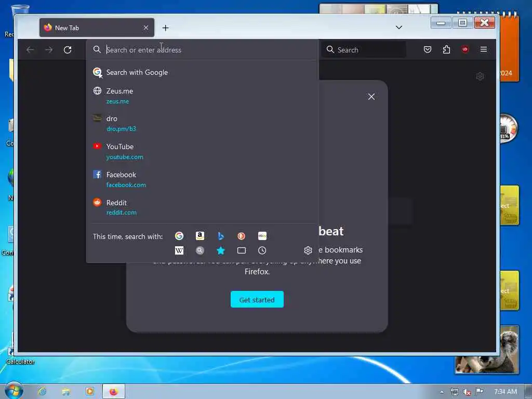Screen dimensions: 532x399
Task: Select the New Tab tab
Action: pos(97,28)
